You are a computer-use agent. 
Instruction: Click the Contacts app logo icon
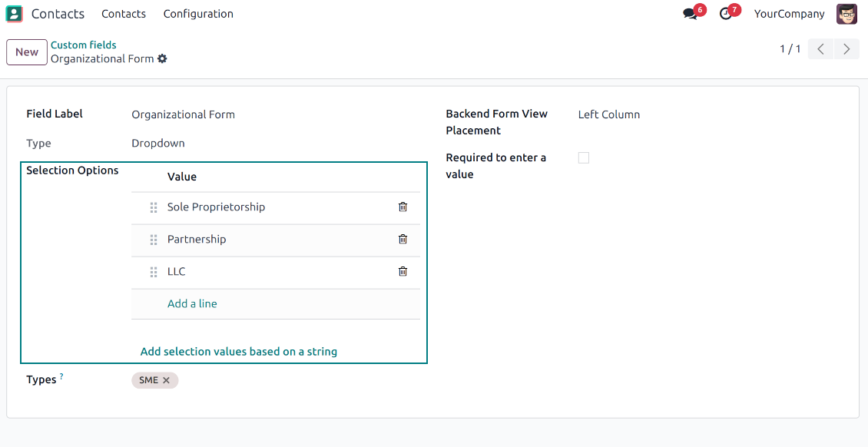(15, 14)
